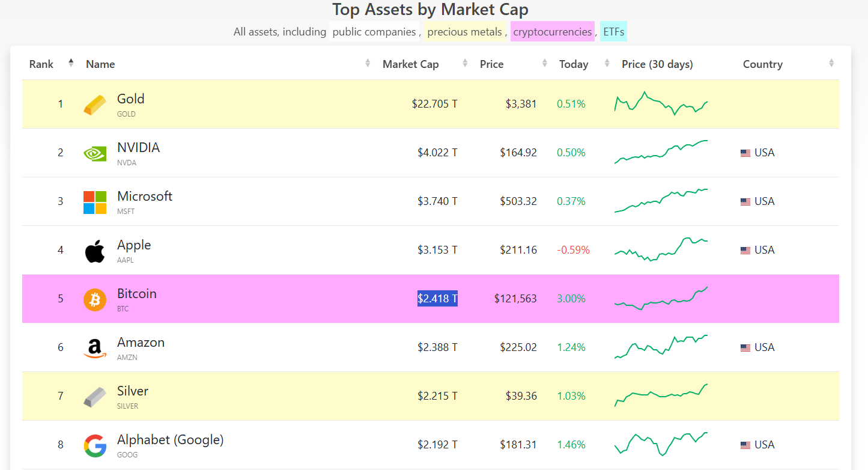Click the NVDA ticker symbol
The image size is (868, 470).
coord(127,163)
